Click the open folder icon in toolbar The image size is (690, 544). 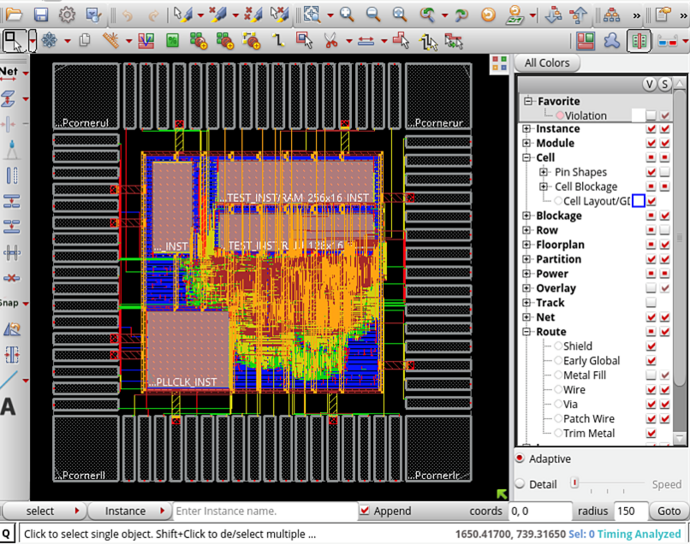click(14, 15)
